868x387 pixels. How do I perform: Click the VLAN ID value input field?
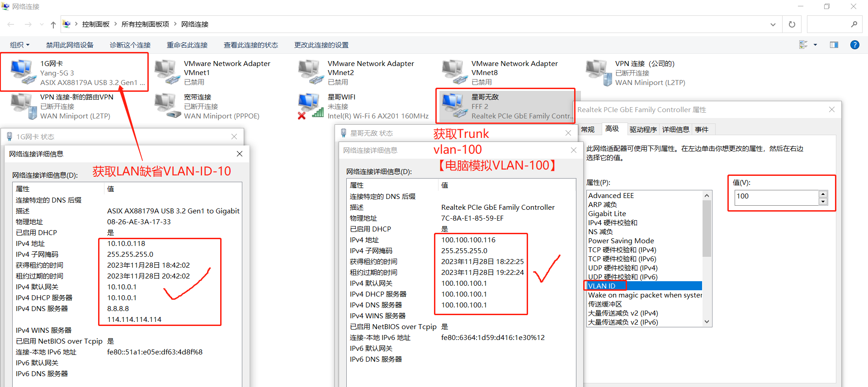(x=776, y=196)
